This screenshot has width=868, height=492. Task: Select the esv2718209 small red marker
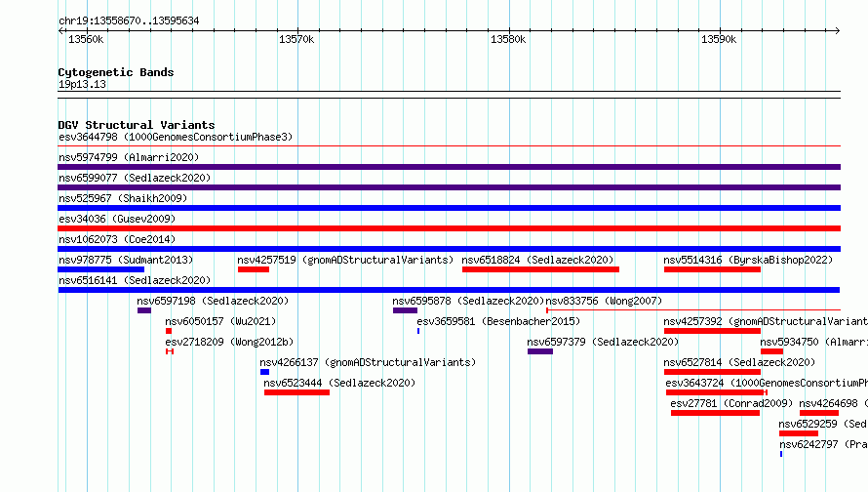170,351
